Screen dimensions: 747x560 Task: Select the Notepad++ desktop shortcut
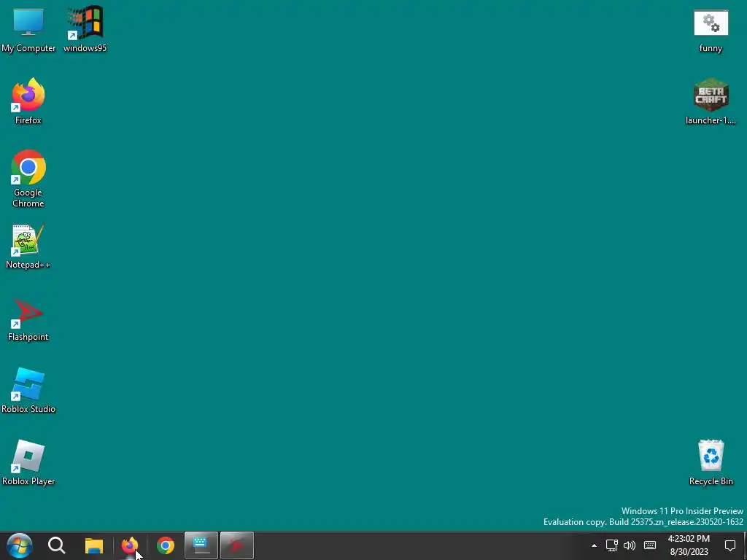(28, 246)
